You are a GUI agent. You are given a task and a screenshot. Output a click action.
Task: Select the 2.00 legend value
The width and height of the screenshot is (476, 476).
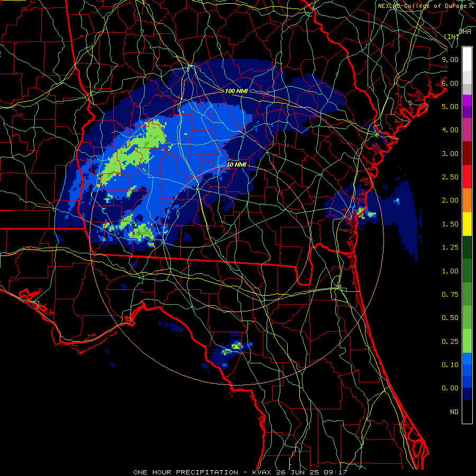pos(450,200)
